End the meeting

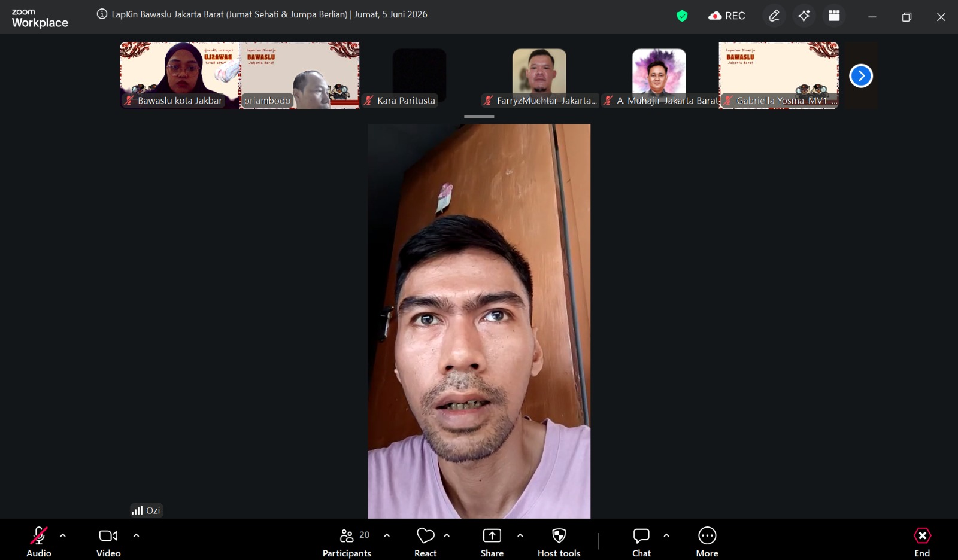point(922,542)
